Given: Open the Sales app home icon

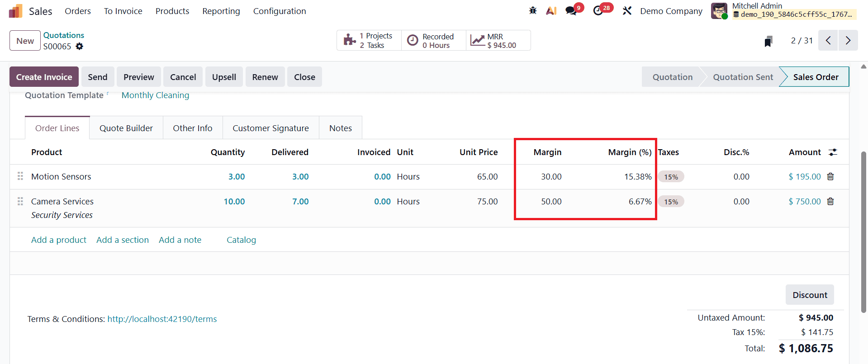Looking at the screenshot, I should coord(15,11).
